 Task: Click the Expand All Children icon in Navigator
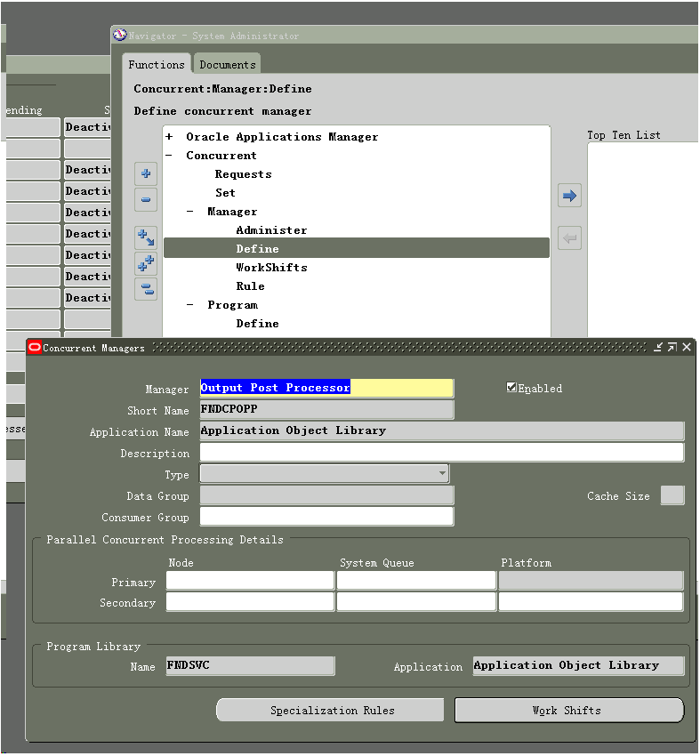coord(146,237)
